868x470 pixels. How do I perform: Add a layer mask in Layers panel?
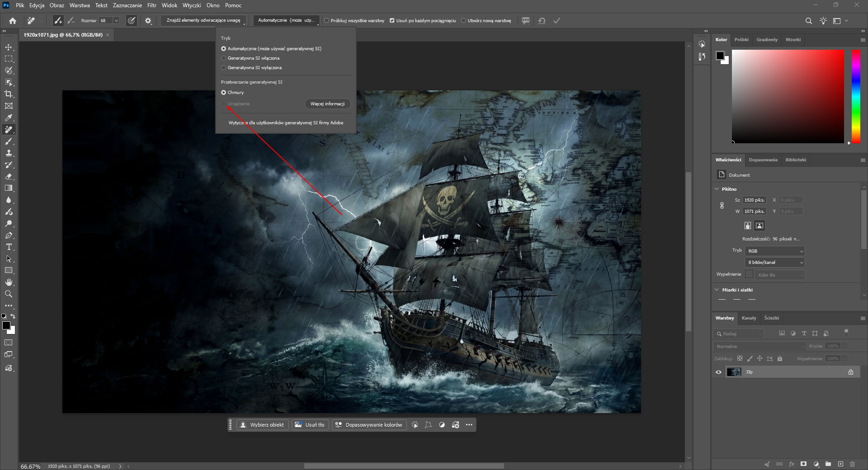pos(803,464)
